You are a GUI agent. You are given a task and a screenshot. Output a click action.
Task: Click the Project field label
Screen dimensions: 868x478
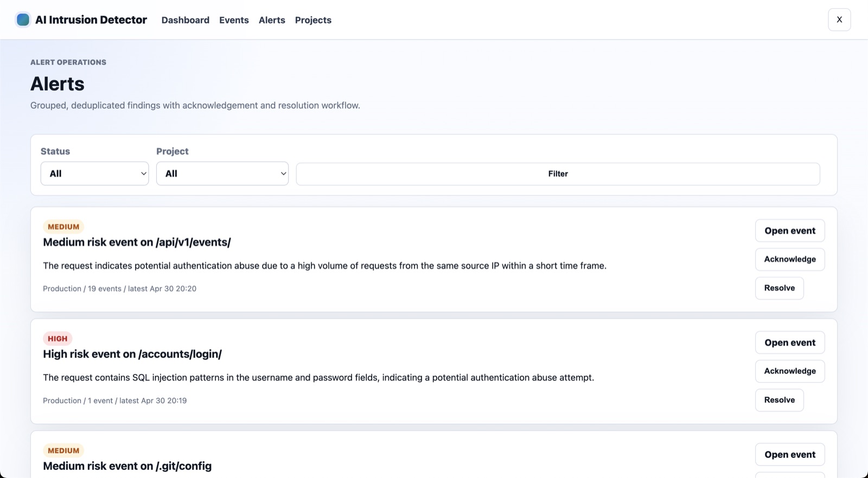click(x=173, y=151)
